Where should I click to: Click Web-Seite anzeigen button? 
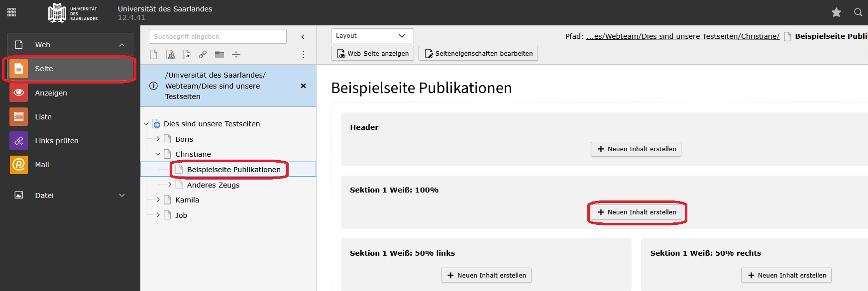click(372, 54)
